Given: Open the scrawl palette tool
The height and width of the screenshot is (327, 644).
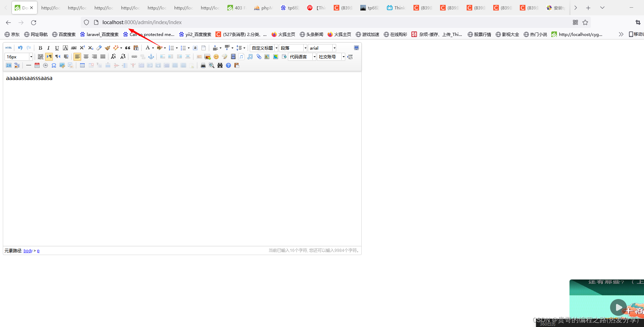Looking at the screenshot, I should point(225,57).
